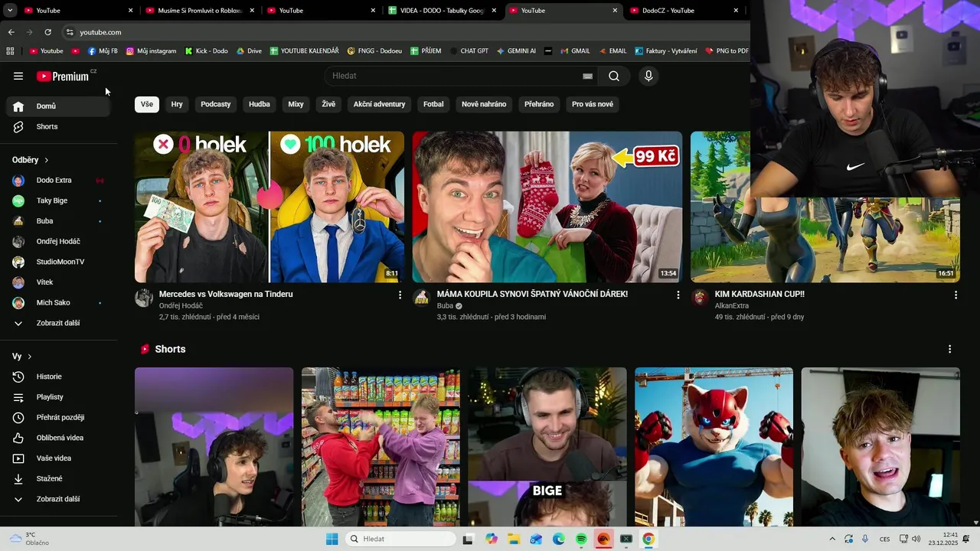The height and width of the screenshot is (551, 980).
Task: Select the Vše filter chip
Action: (147, 104)
